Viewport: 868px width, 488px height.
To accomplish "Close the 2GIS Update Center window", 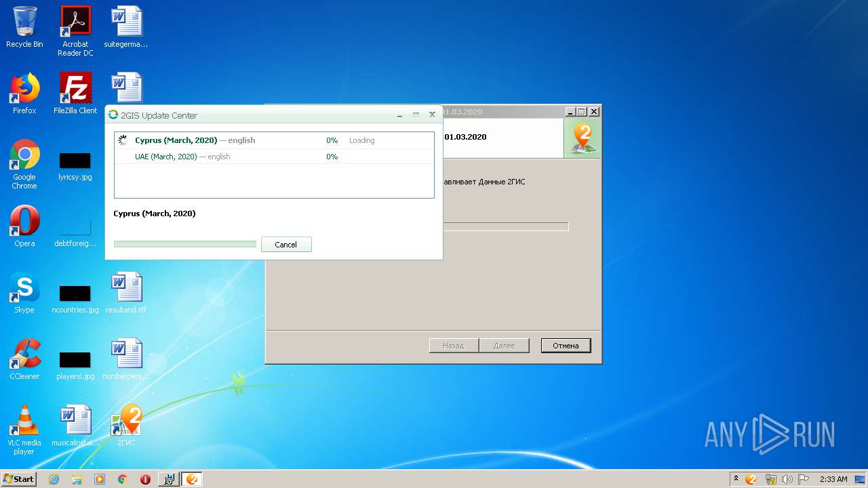I will click(x=432, y=115).
